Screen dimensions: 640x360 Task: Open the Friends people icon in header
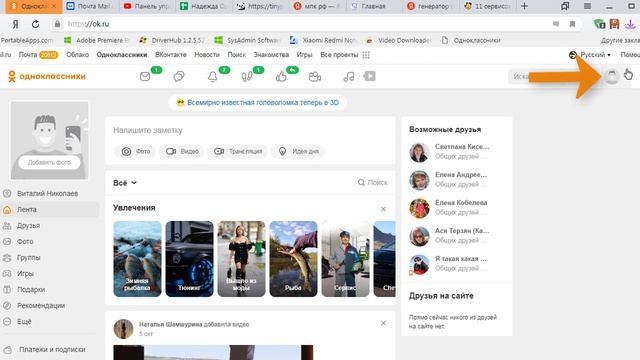point(315,76)
